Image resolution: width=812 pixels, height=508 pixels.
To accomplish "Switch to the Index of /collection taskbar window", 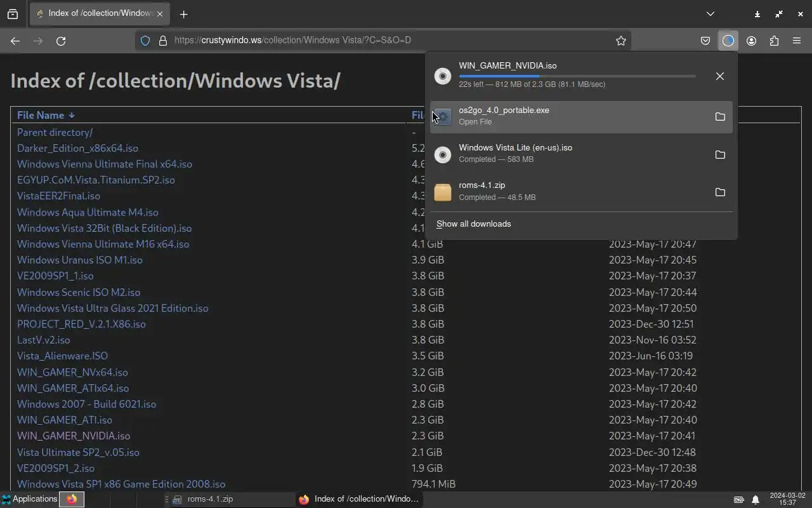I will point(359,499).
